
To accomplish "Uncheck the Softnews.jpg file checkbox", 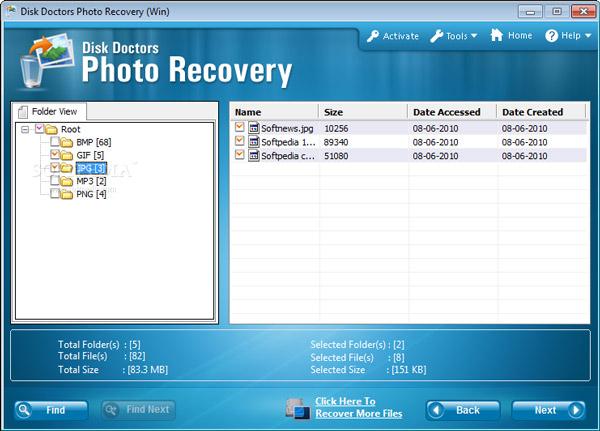I will click(x=240, y=127).
